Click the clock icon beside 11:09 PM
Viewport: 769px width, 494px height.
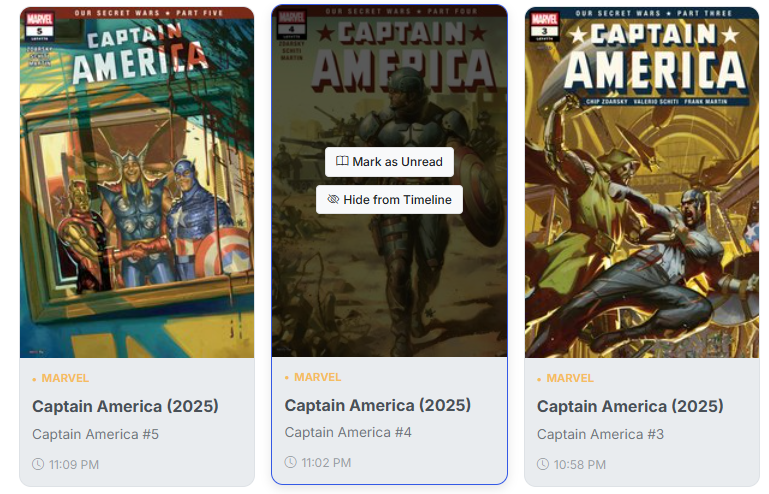click(38, 465)
